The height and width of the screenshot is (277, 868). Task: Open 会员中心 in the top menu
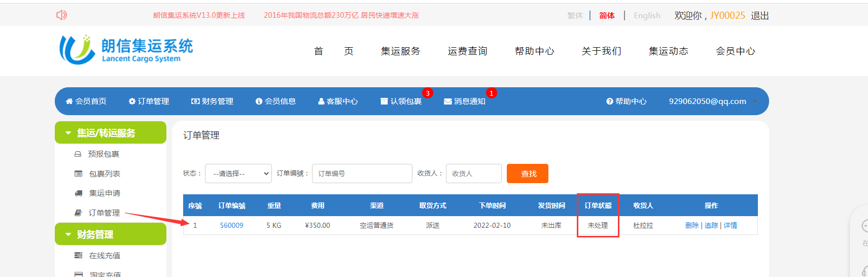[735, 51]
